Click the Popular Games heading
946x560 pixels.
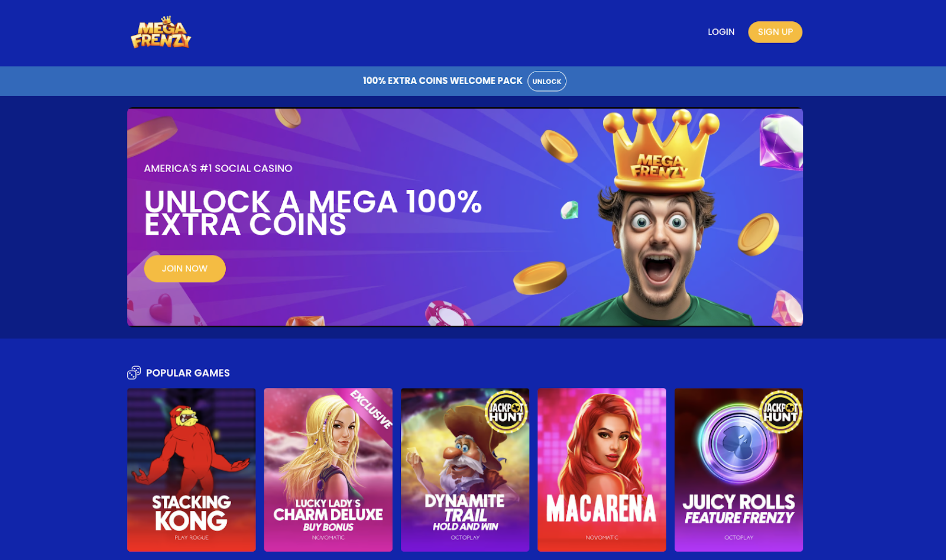click(x=188, y=373)
